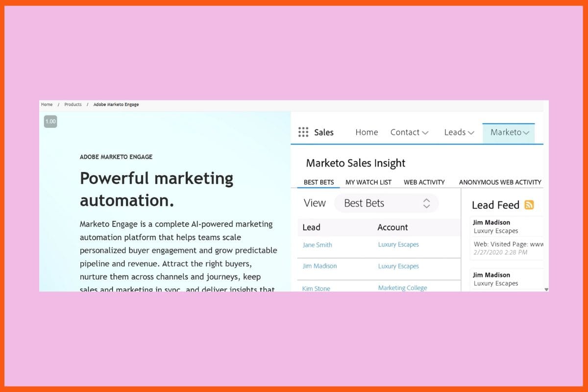Expand the Contact dropdown in navigation
The image size is (588, 392).
[x=410, y=132]
